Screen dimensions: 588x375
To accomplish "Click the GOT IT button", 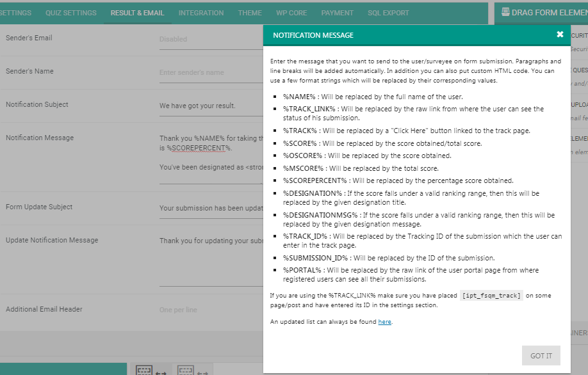I will (541, 356).
